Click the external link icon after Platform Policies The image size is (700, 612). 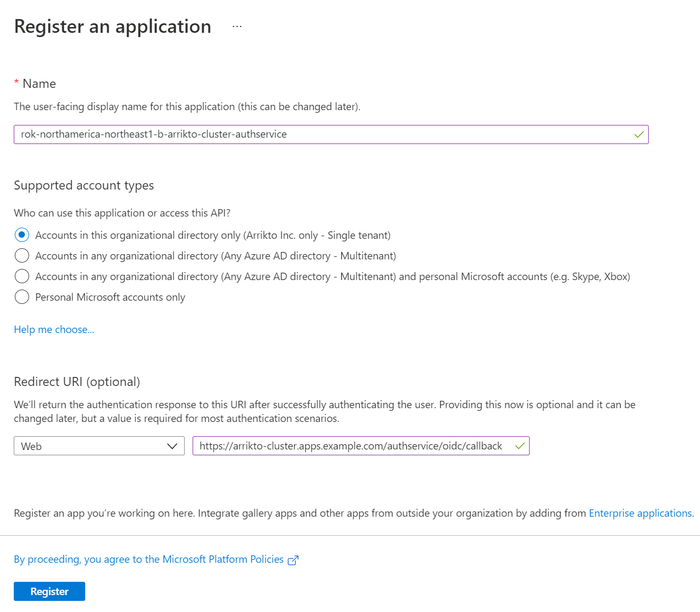coord(293,560)
